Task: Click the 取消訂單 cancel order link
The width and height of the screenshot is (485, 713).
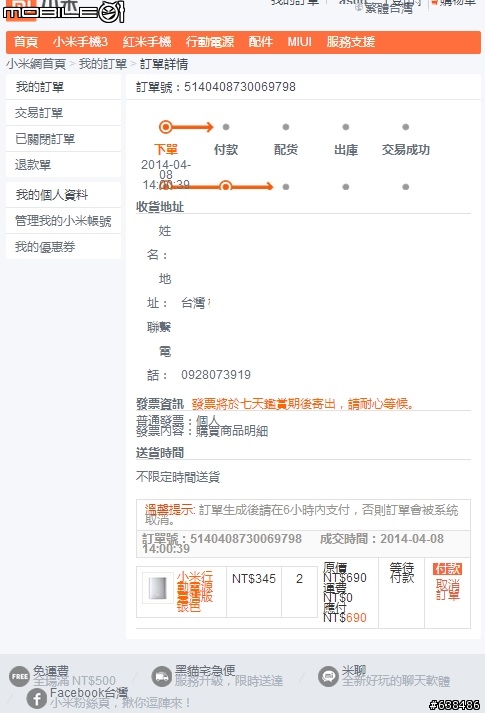Action: tap(448, 589)
